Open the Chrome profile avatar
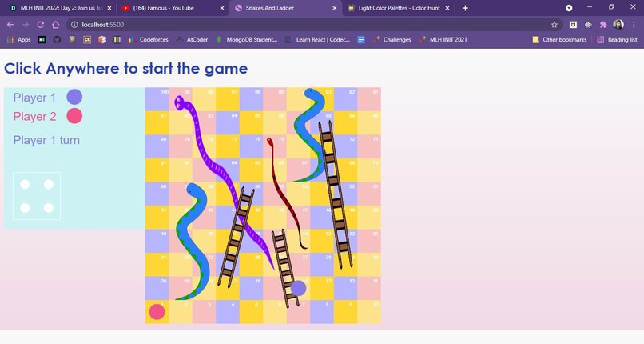Image resolution: width=644 pixels, height=344 pixels. (618, 25)
